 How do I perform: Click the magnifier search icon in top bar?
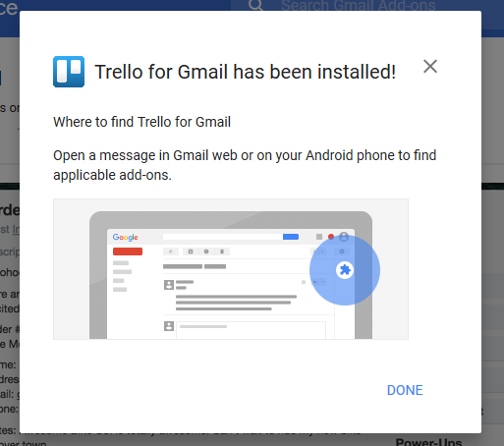[x=255, y=5]
